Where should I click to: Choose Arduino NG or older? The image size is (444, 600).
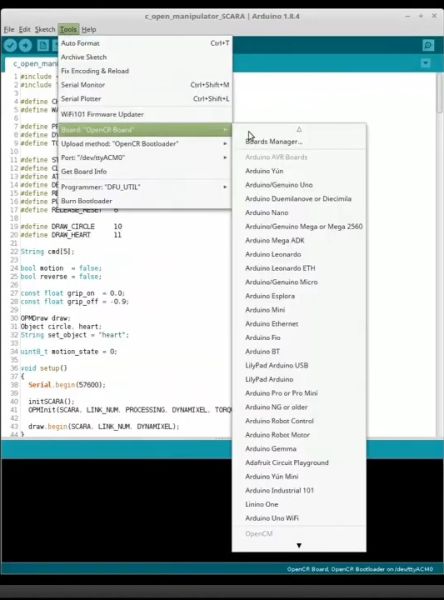pos(299,407)
